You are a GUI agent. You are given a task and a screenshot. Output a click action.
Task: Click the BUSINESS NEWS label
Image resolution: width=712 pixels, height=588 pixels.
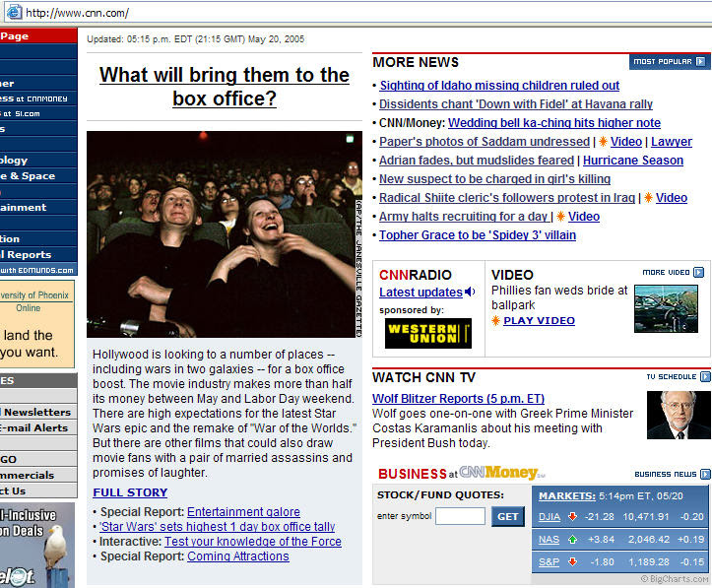coord(666,474)
